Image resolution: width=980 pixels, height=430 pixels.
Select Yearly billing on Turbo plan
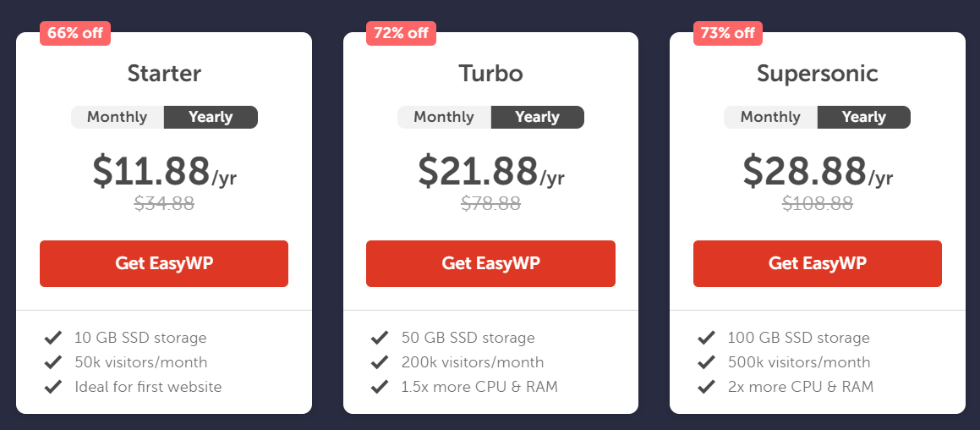(538, 117)
